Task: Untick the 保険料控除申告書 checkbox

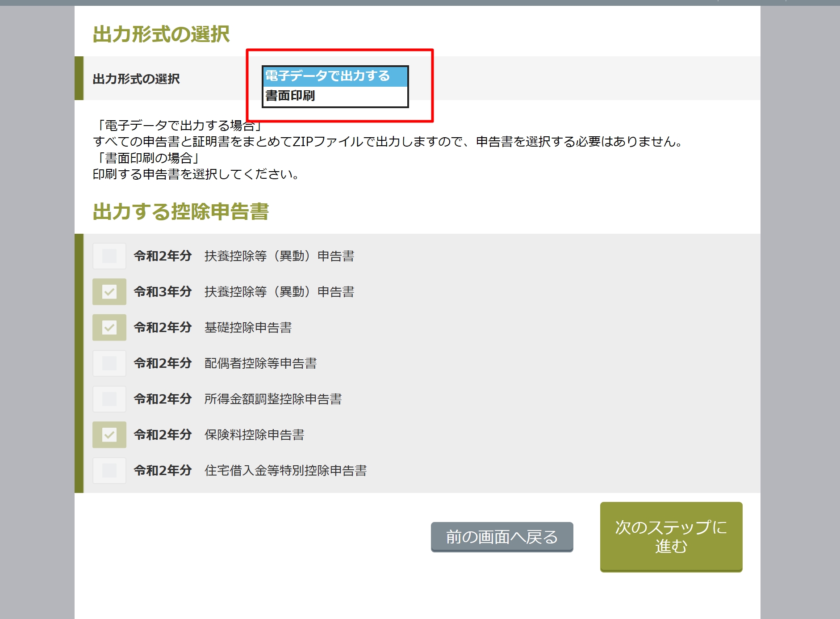Action: [x=109, y=435]
